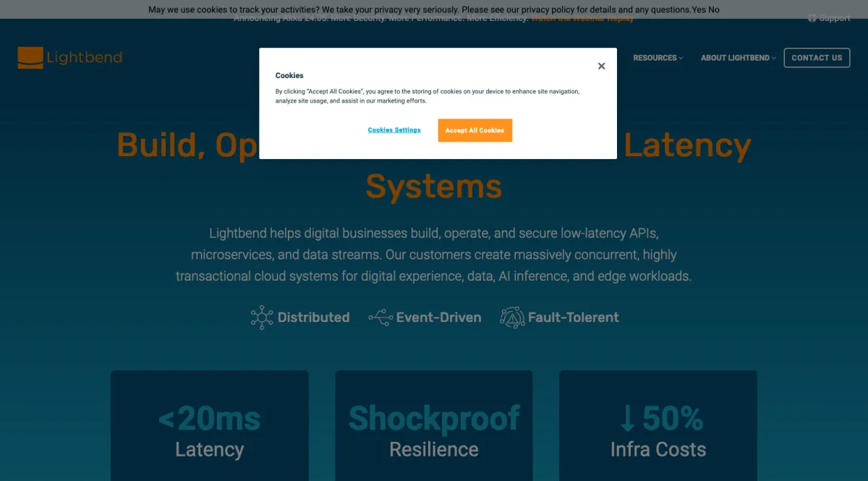Click the paragraph beginning 'Lightbend helps digital businesses'

click(x=434, y=255)
